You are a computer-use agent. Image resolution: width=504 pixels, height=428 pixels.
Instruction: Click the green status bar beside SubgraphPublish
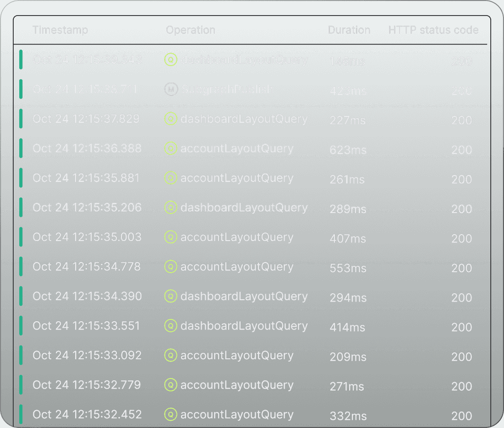tap(21, 89)
